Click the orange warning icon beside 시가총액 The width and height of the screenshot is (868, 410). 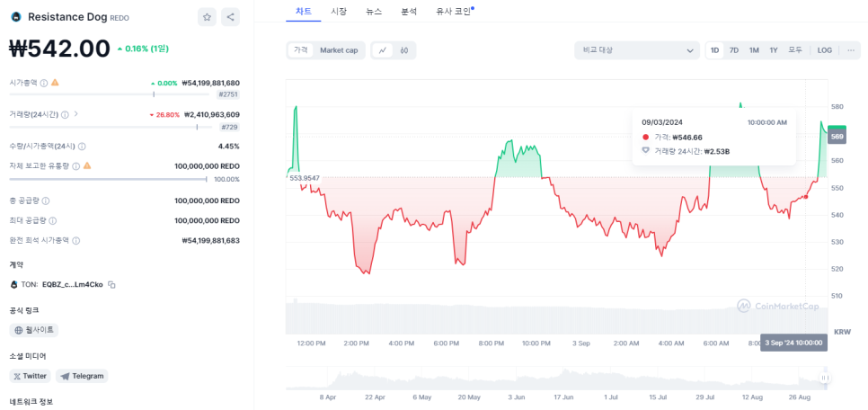(55, 83)
